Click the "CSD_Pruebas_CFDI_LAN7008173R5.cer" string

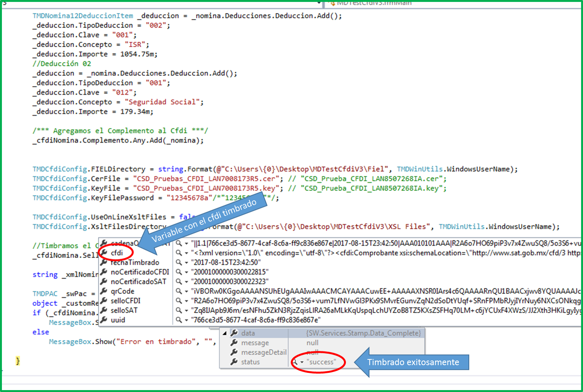coord(206,179)
